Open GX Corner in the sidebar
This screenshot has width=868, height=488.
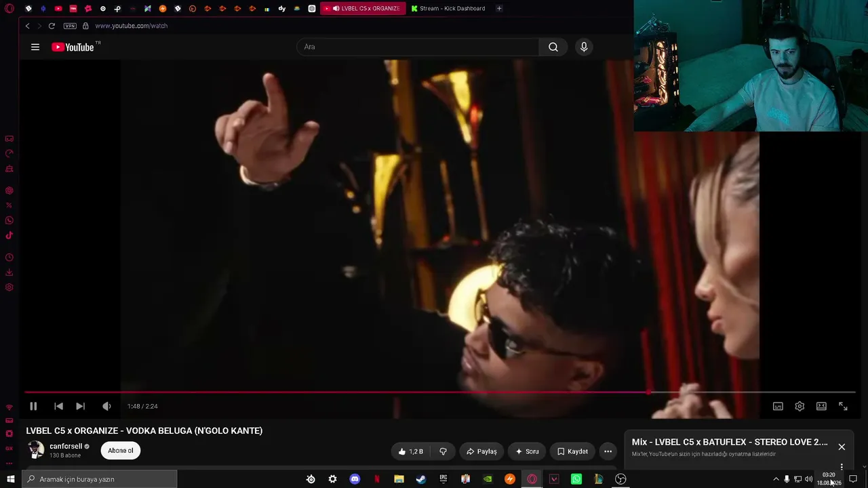(x=9, y=138)
